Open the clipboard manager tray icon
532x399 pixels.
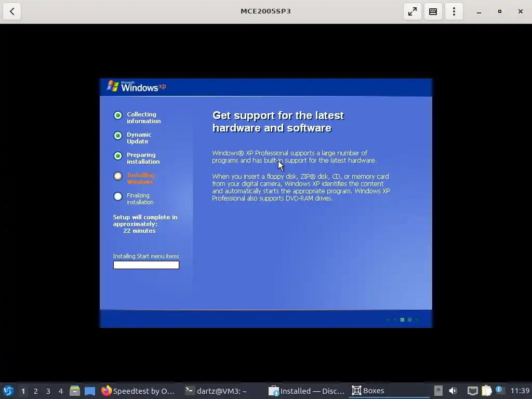point(486,391)
